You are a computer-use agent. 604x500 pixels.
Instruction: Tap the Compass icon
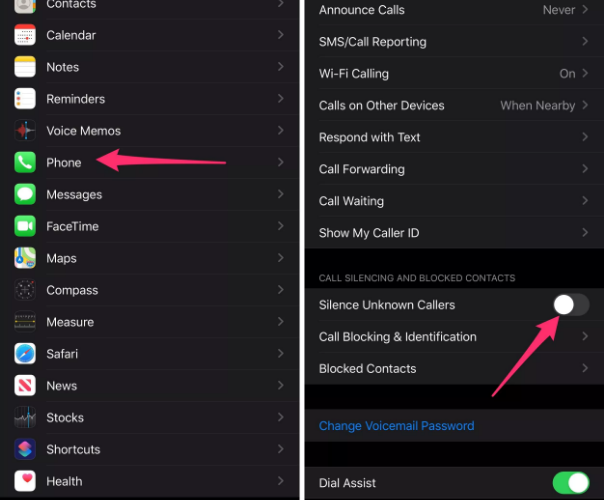point(25,290)
